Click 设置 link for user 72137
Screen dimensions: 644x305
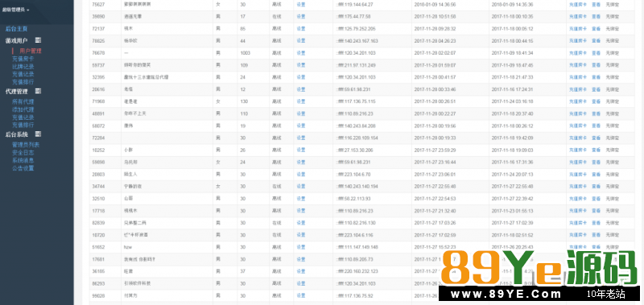tap(301, 29)
